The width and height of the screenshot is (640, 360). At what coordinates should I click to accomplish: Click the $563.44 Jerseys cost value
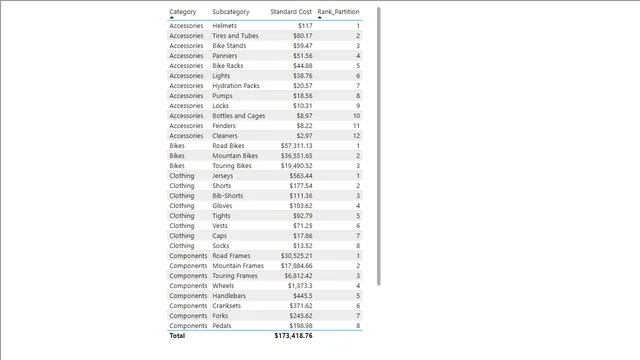pos(301,176)
